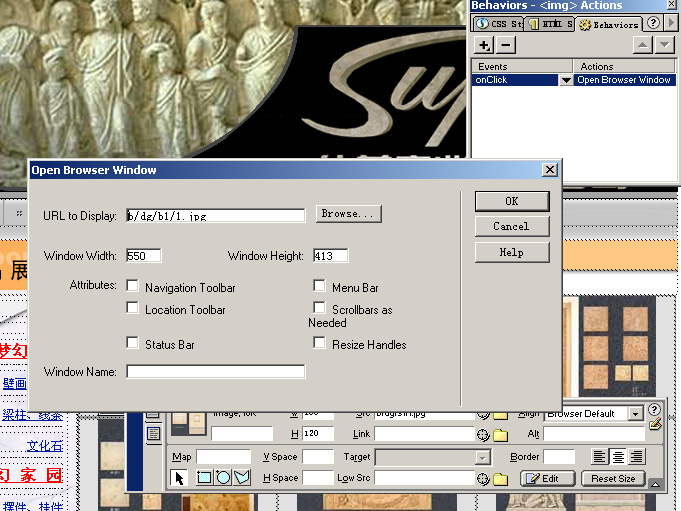Viewport: 681px width, 511px height.
Task: Toggle the Resize Handles checkbox
Action: click(320, 343)
